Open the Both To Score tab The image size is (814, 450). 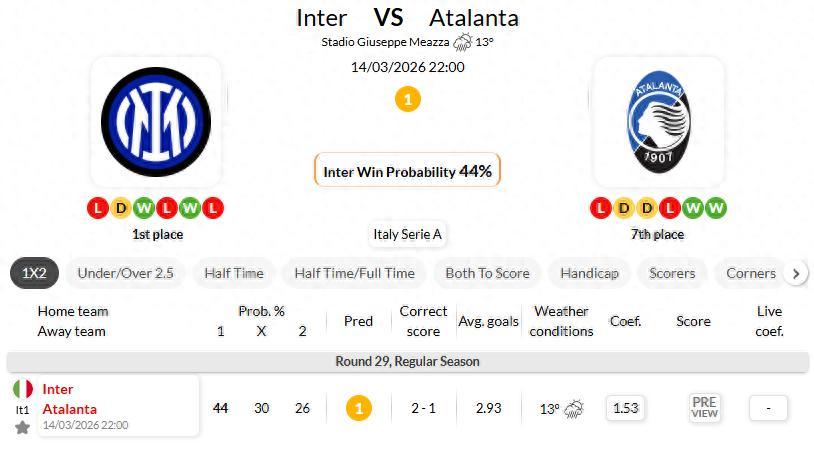pyautogui.click(x=488, y=273)
